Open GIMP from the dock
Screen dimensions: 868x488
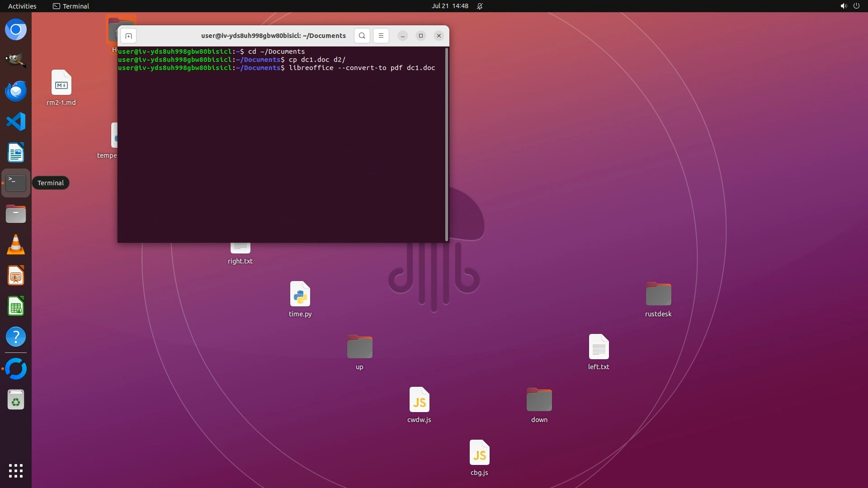click(16, 60)
